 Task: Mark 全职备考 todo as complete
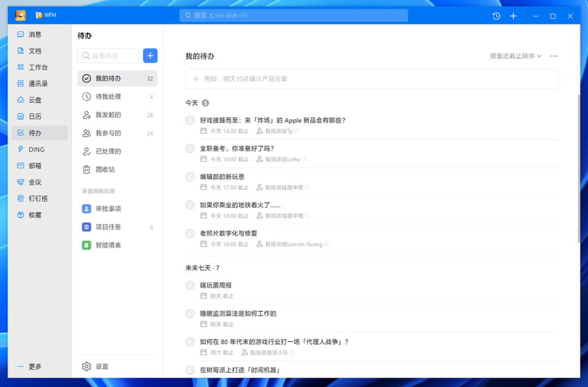[x=190, y=149]
